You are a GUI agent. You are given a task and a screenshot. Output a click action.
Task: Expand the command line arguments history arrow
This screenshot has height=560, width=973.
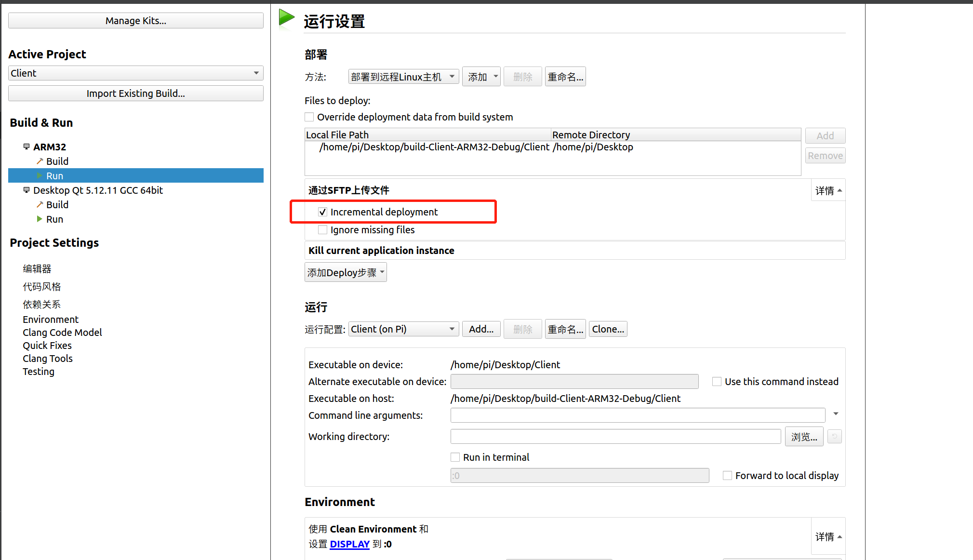click(x=836, y=414)
